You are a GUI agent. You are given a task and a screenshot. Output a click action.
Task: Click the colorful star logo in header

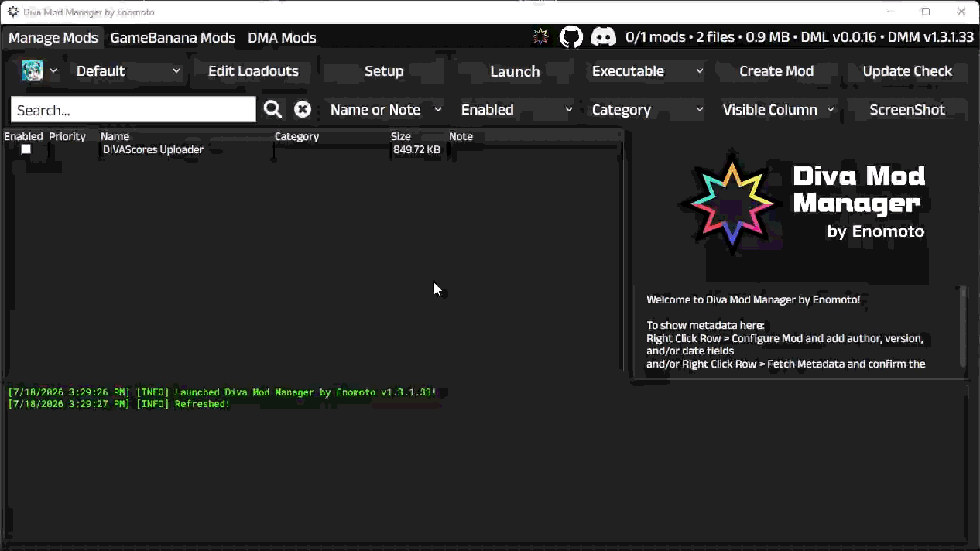coord(540,36)
